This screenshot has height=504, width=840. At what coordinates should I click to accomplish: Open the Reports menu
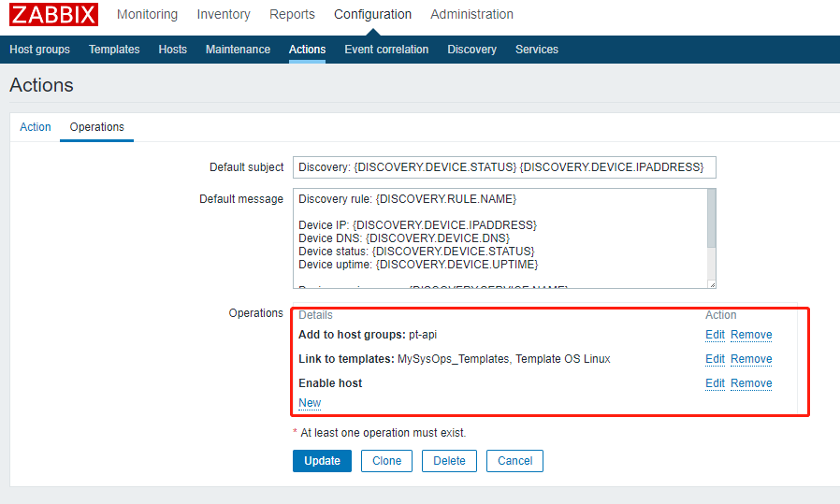[292, 14]
